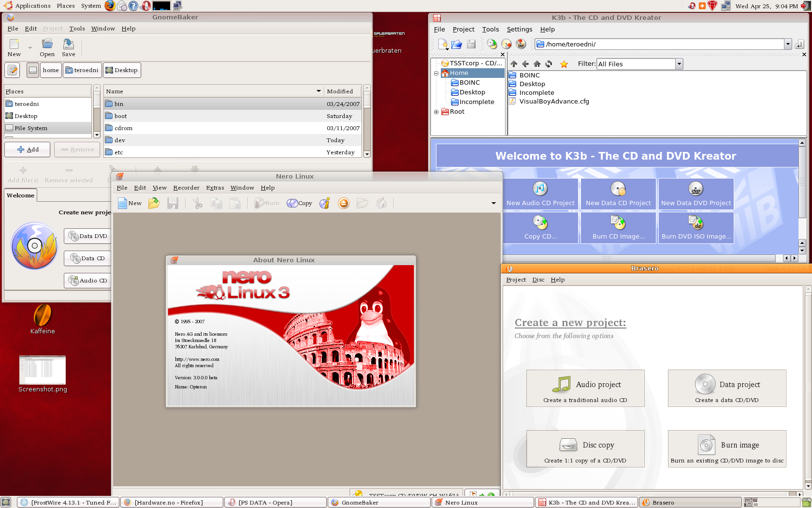Select the Incomplete folder in K3b tree
The image size is (812, 508).
coord(472,102)
